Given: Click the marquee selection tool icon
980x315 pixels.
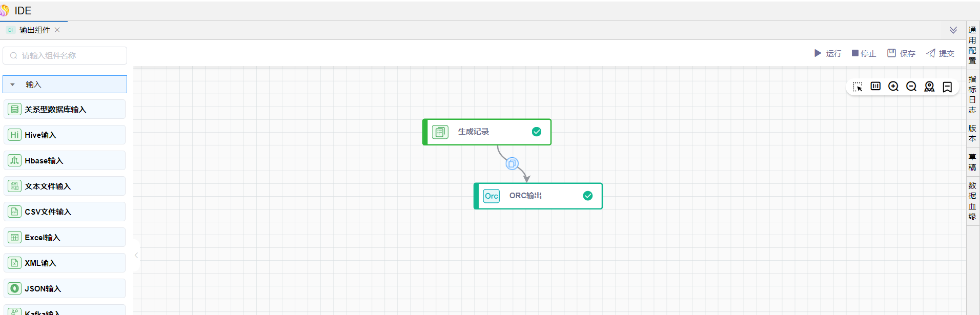Looking at the screenshot, I should (x=857, y=87).
